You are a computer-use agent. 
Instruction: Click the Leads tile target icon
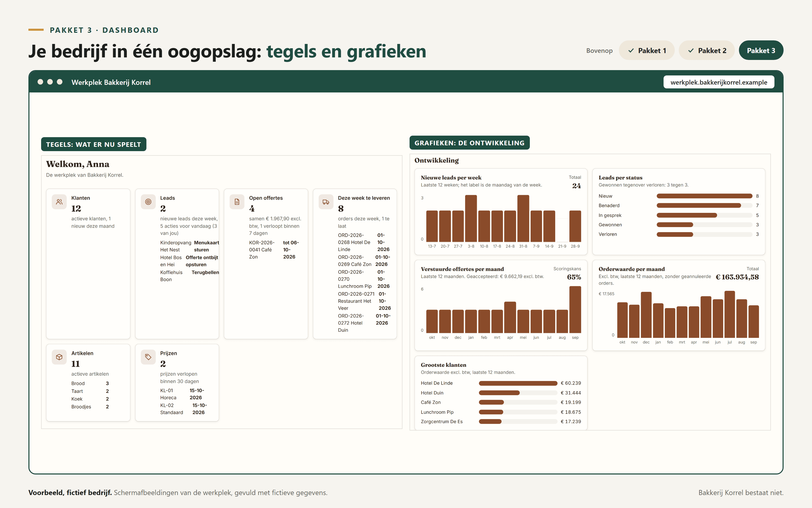[148, 202]
